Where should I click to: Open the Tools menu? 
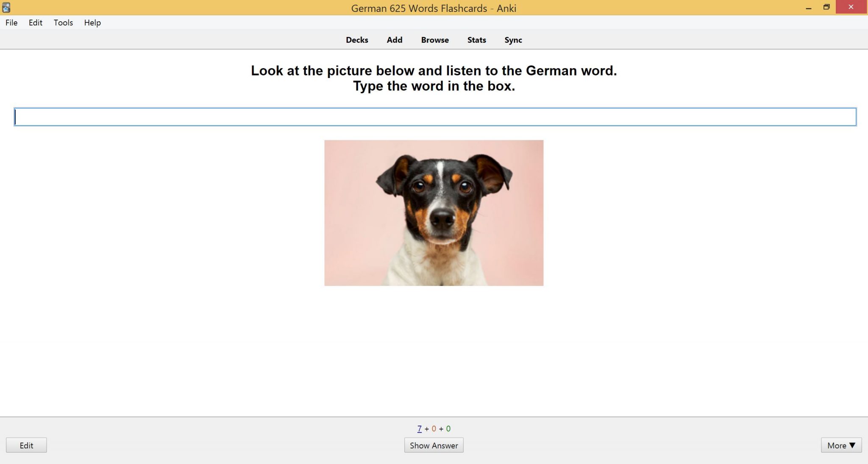click(x=63, y=22)
